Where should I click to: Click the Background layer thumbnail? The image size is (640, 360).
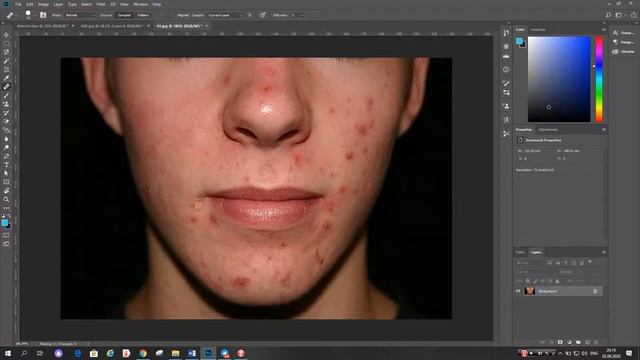530,291
